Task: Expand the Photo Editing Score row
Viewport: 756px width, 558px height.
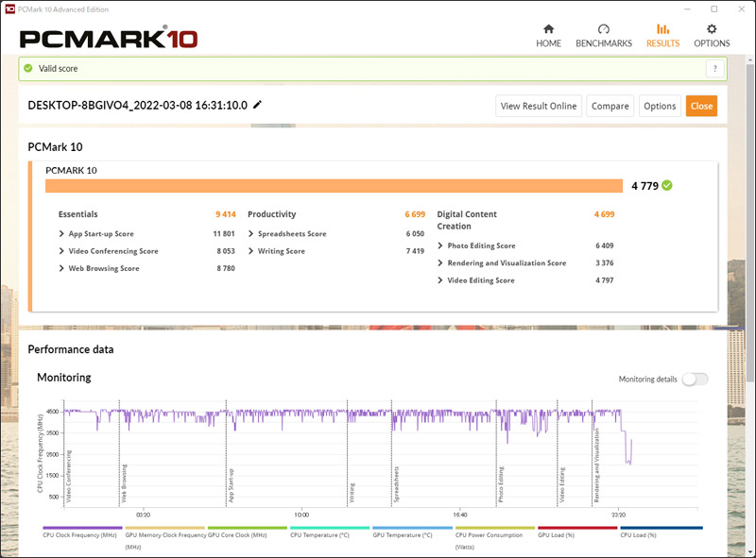Action: (440, 245)
